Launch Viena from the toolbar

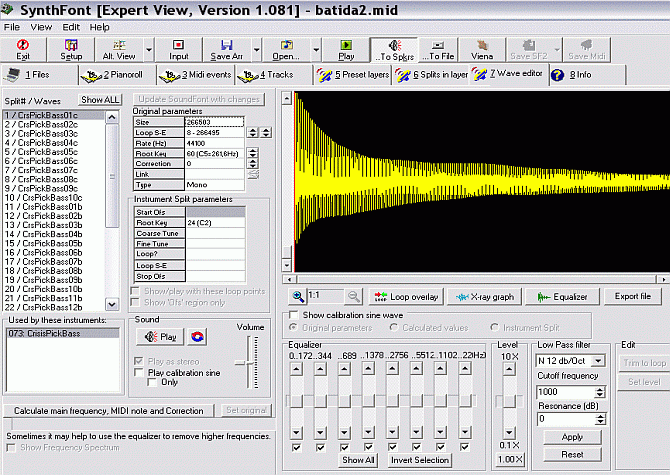coord(482,50)
